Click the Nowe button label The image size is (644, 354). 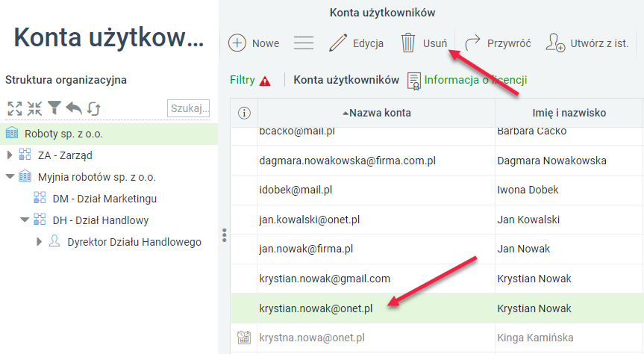point(266,43)
